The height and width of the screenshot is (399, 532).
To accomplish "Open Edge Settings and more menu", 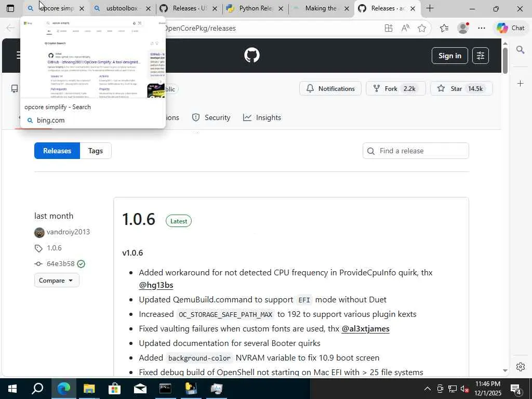I will (x=482, y=28).
